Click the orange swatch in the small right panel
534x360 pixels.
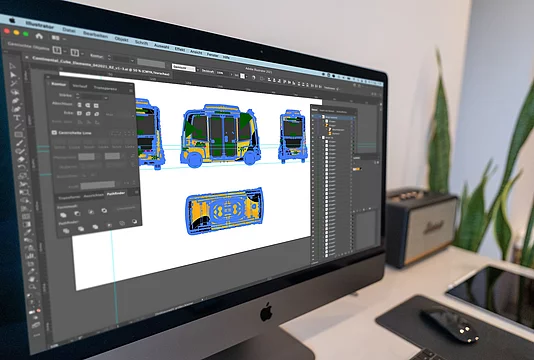(x=357, y=169)
